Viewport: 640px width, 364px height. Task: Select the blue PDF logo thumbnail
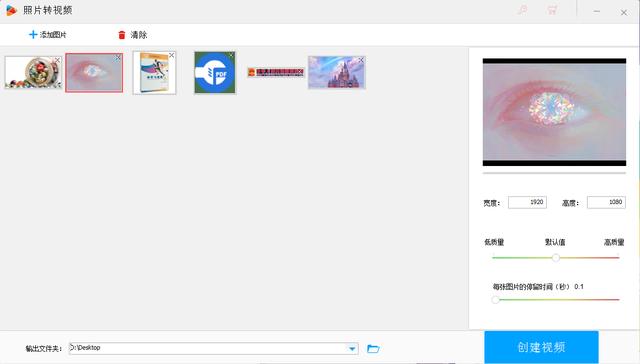pos(215,73)
